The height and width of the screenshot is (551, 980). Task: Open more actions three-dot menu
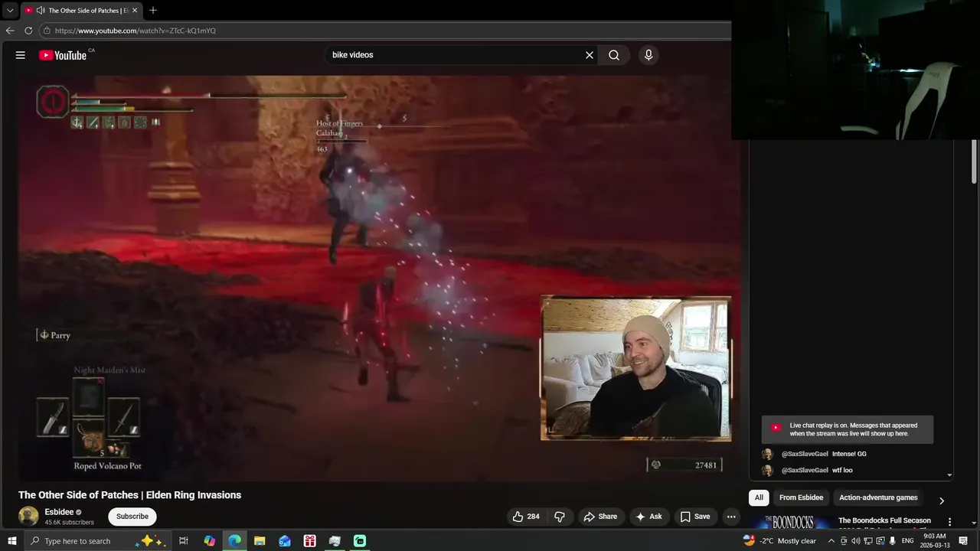pos(731,517)
